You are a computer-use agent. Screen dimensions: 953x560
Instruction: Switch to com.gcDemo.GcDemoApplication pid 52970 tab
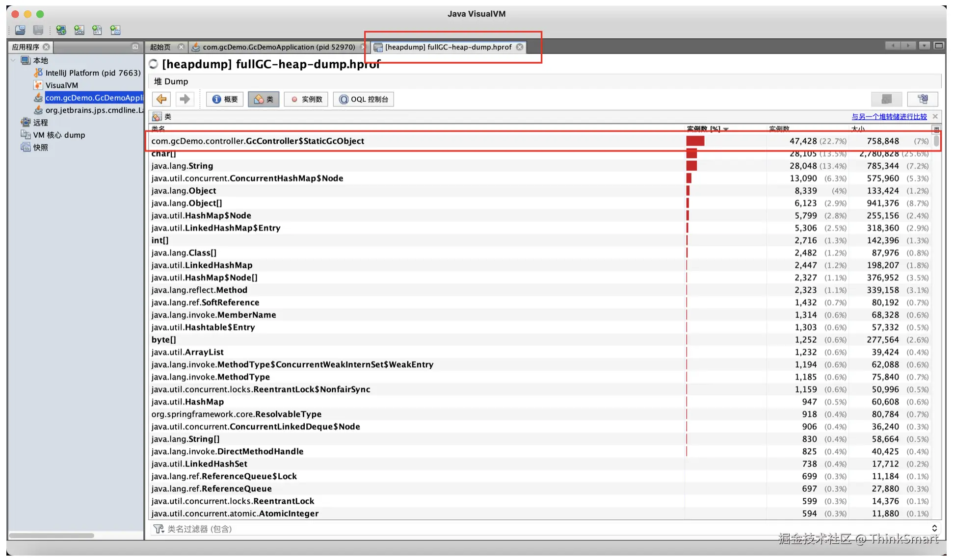278,47
